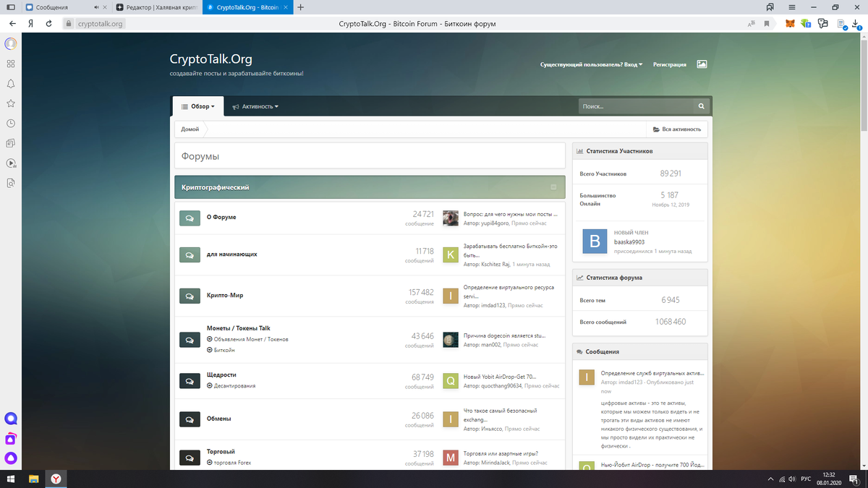Close the CryptoTalk.Org browser tab
The width and height of the screenshot is (868, 488).
click(284, 7)
